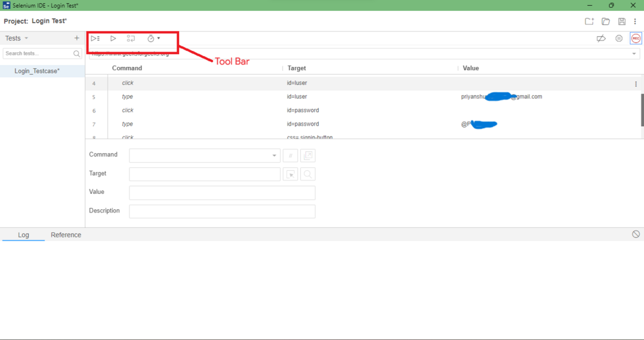Click id=luser target in row 5
644x340 pixels.
297,97
